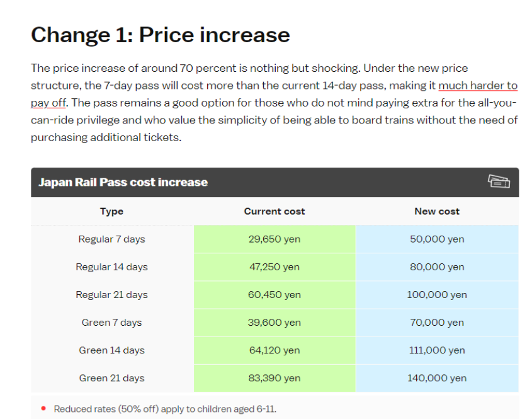Select the "Type" column header
The width and height of the screenshot is (532, 419).
[x=111, y=212]
